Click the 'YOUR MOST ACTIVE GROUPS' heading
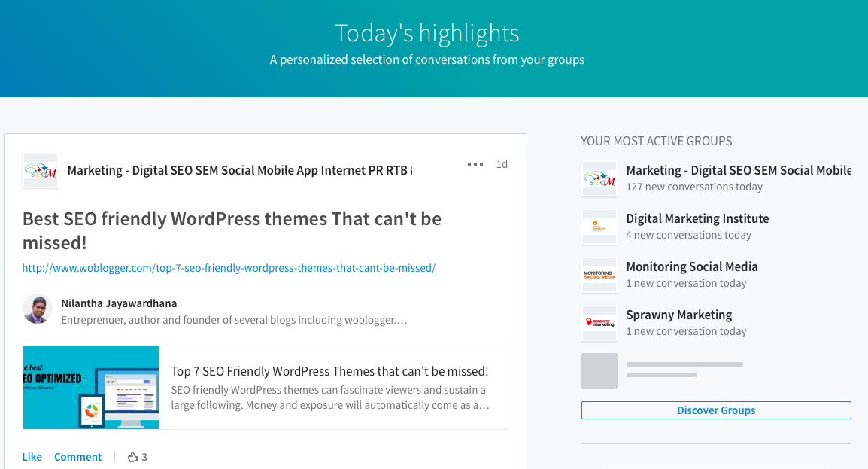This screenshot has width=868, height=469. pyautogui.click(x=657, y=142)
